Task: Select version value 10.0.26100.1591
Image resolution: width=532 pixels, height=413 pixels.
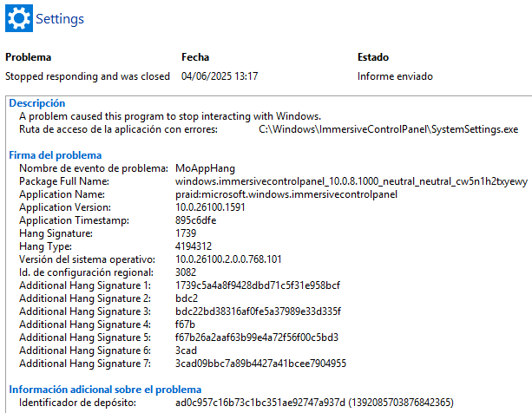Action: [210, 207]
